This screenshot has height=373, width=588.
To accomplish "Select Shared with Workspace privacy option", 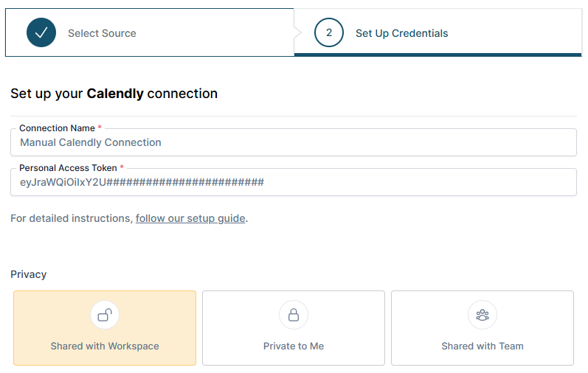I will [x=105, y=328].
